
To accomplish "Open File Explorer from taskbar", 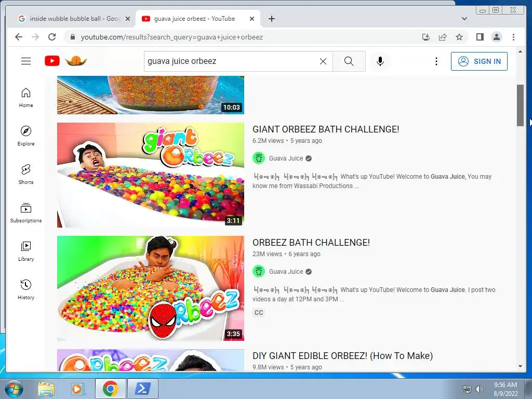I will coord(46,389).
